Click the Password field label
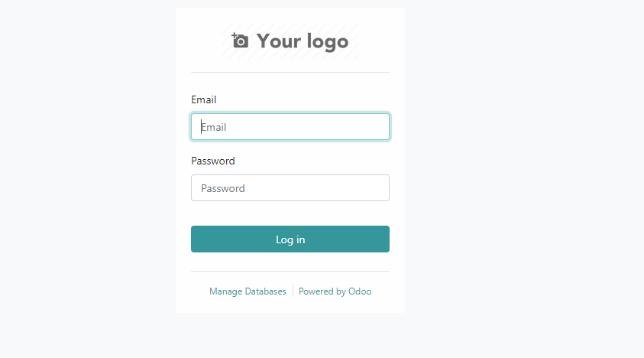 [213, 161]
